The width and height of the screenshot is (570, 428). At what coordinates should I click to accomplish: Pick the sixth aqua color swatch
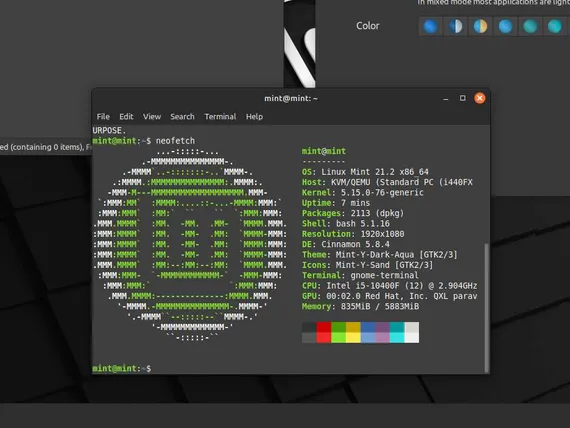(x=555, y=27)
